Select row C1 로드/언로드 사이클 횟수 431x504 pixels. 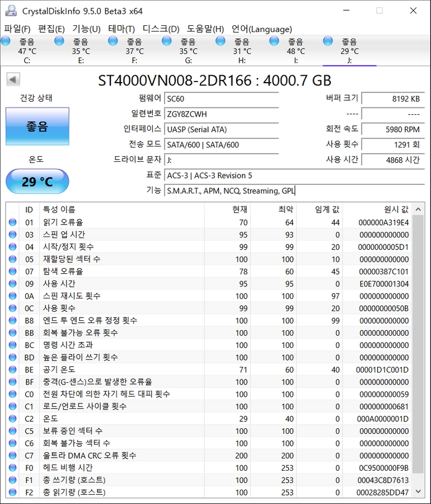pos(209,406)
